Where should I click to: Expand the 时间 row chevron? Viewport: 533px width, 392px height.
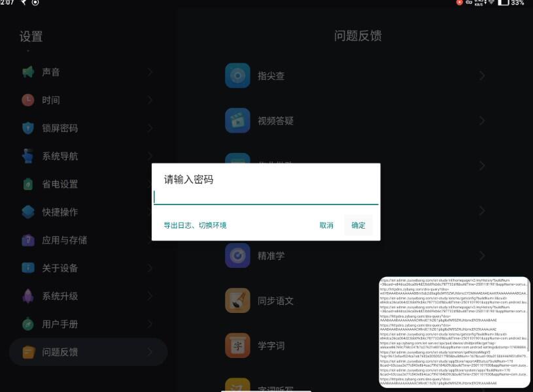pyautogui.click(x=150, y=100)
